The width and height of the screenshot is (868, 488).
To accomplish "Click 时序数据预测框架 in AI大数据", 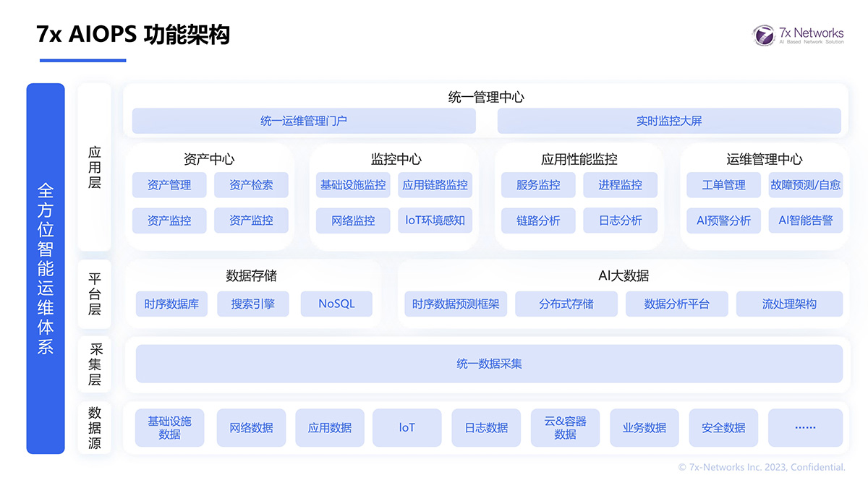I will click(456, 304).
